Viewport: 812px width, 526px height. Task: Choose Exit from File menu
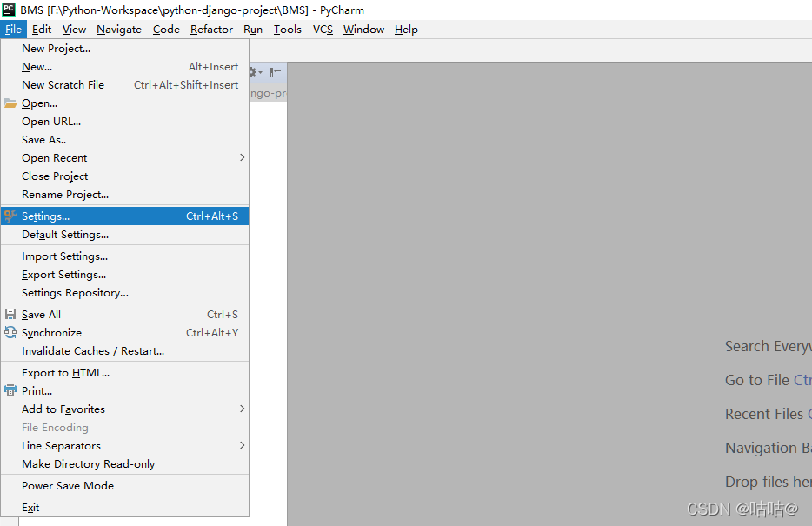(x=125, y=508)
